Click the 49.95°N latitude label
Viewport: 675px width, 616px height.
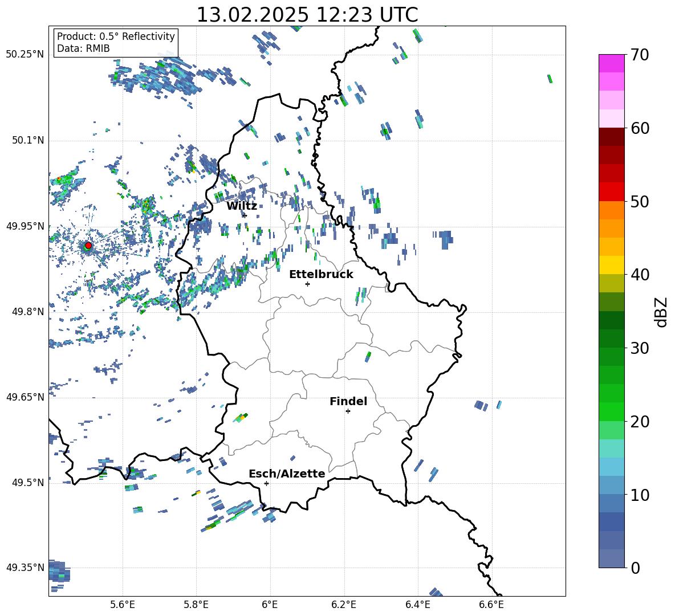[x=25, y=226]
